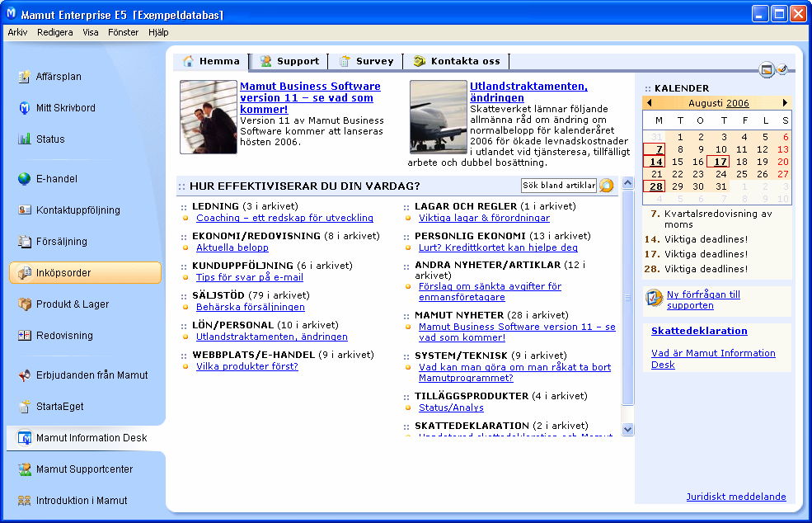Image resolution: width=812 pixels, height=523 pixels.
Task: Select August 28 in the calendar
Action: coord(654,186)
